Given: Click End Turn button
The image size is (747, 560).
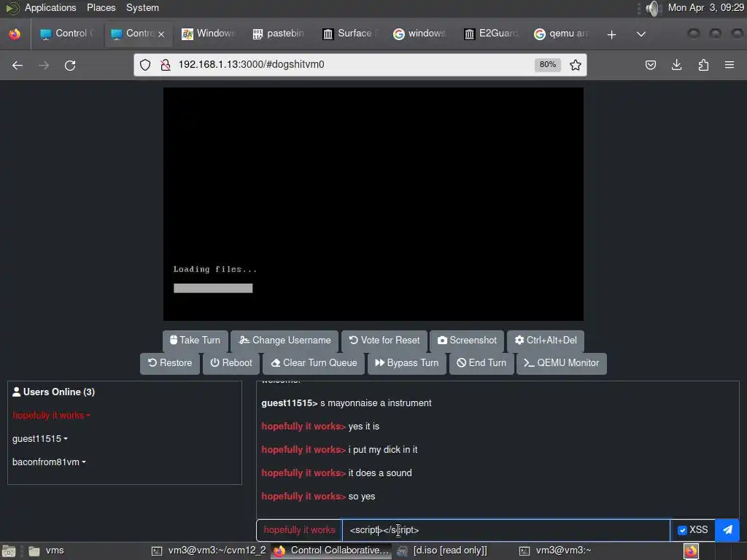Looking at the screenshot, I should pyautogui.click(x=481, y=363).
